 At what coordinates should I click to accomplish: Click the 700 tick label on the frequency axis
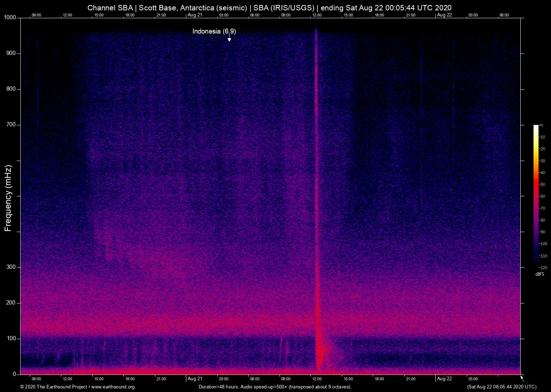[x=11, y=125]
